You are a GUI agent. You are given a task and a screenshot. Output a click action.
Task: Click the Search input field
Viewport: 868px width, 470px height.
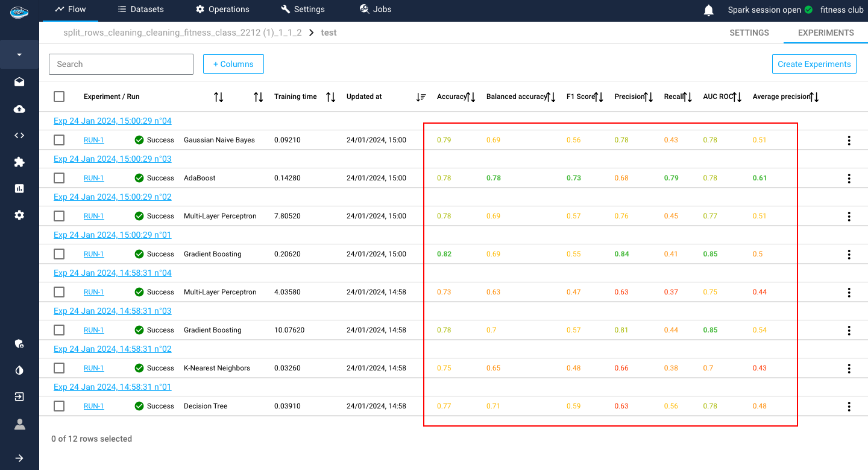tap(121, 64)
